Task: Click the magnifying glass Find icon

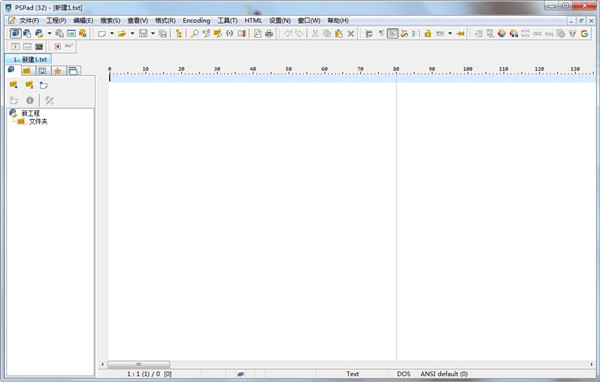Action: click(x=195, y=34)
